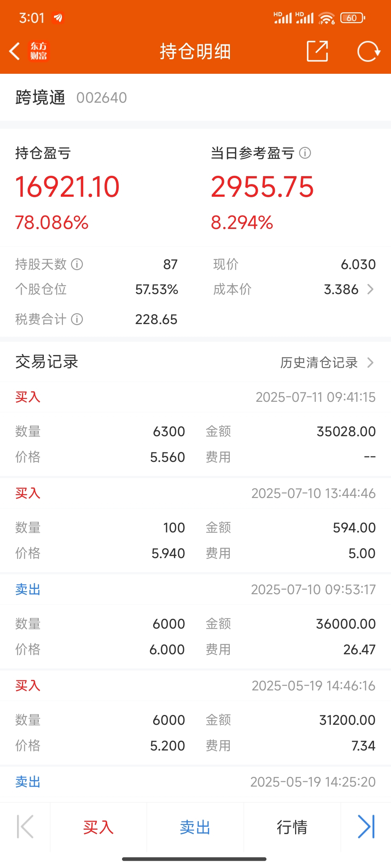Screen dimensions: 391x868
Task: Tap holding profit value 16921.10
Action: point(67,187)
